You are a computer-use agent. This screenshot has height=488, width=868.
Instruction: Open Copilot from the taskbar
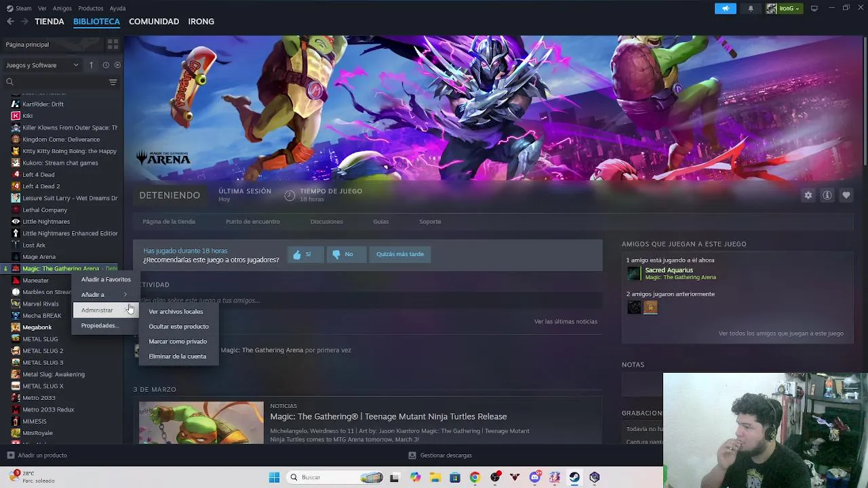[x=415, y=477]
